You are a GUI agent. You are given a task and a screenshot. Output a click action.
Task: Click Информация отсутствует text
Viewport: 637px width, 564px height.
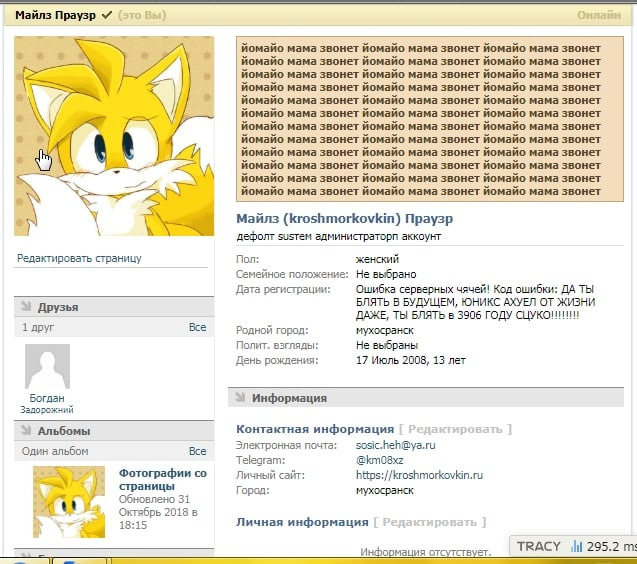point(426,552)
